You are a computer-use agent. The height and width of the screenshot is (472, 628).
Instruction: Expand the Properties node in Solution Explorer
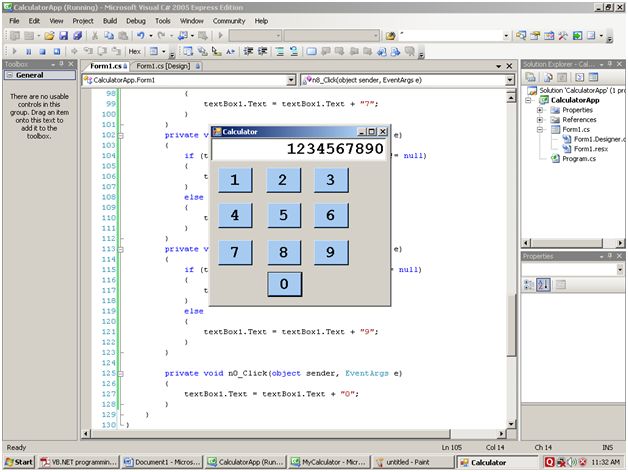click(541, 110)
